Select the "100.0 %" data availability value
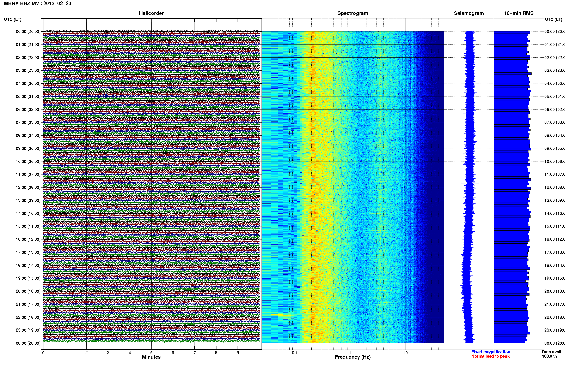This screenshot has height=368, width=588. click(549, 356)
